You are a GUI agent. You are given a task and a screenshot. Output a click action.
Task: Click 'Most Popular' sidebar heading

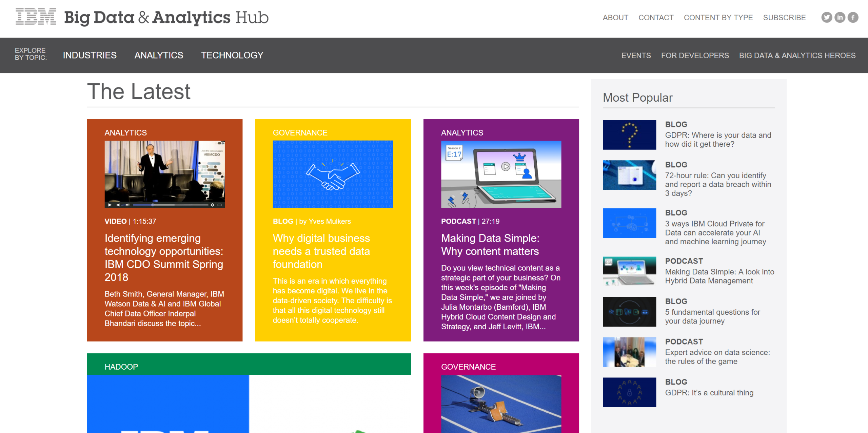click(x=637, y=98)
